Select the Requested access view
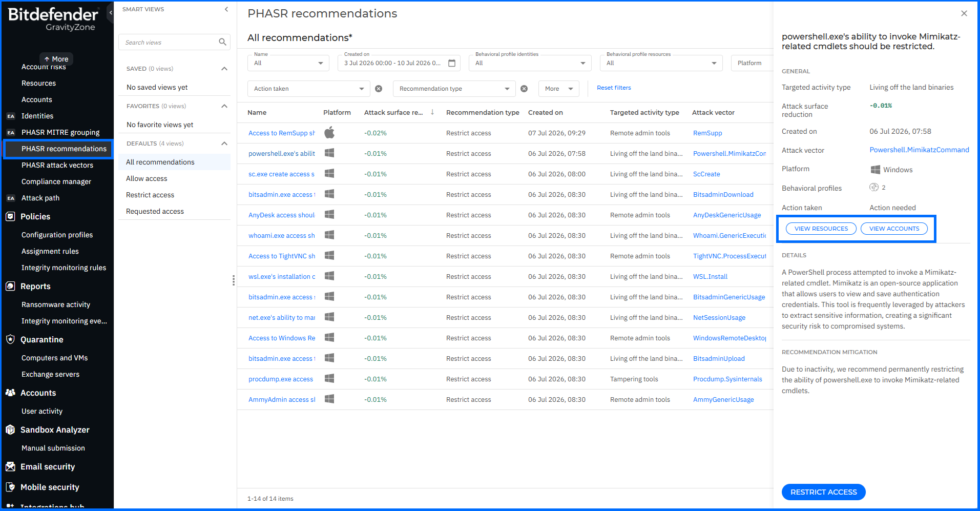 tap(174, 211)
